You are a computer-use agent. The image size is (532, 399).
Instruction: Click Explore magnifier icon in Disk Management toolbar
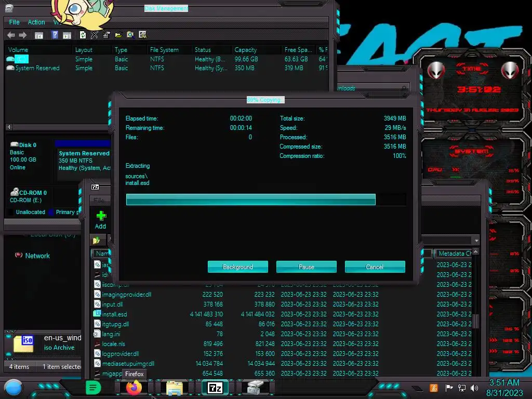tap(130, 35)
